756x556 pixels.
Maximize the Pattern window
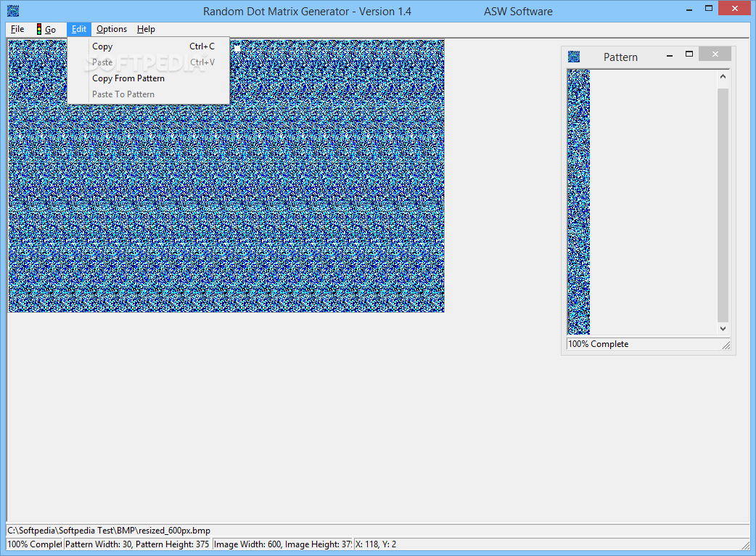689,54
